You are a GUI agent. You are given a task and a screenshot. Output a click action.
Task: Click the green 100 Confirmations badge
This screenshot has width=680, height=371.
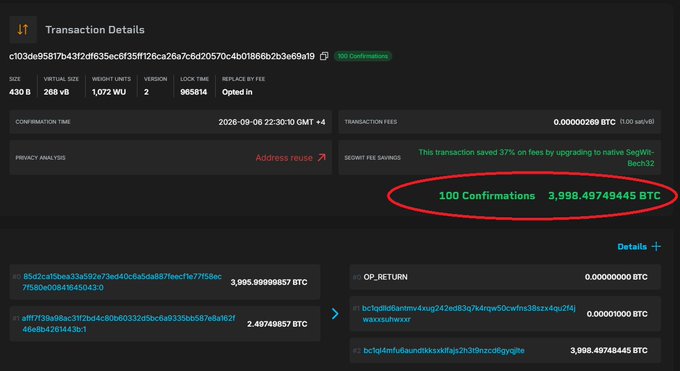click(363, 56)
